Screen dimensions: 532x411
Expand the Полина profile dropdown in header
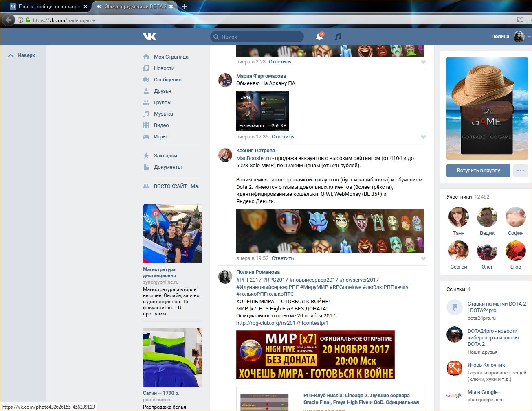(x=529, y=37)
